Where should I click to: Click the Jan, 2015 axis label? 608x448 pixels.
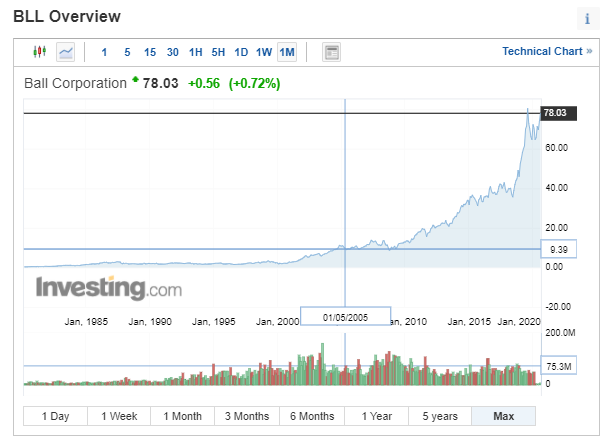coord(469,322)
